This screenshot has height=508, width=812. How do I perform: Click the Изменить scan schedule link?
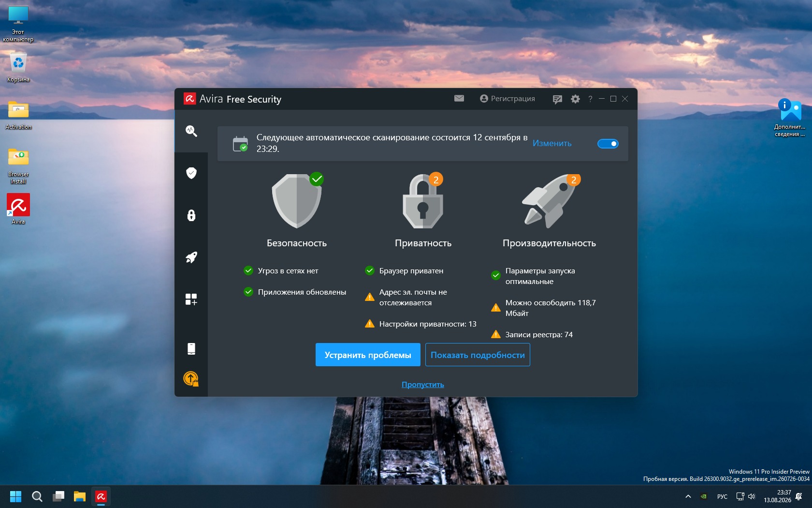click(552, 143)
